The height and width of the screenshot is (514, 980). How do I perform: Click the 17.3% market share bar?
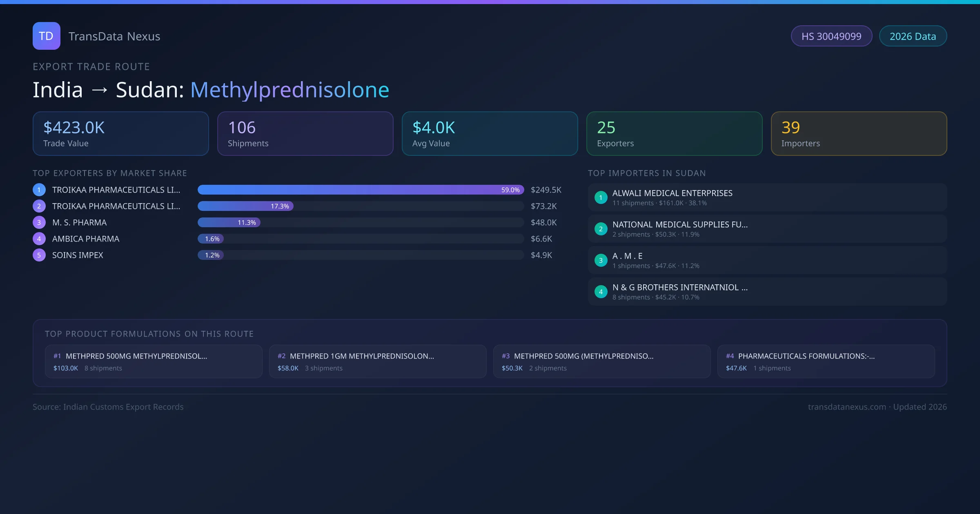click(245, 206)
